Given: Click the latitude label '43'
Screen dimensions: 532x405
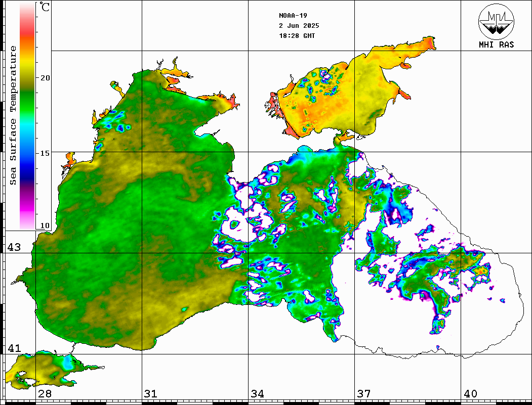Looking at the screenshot, I should click(x=14, y=247).
